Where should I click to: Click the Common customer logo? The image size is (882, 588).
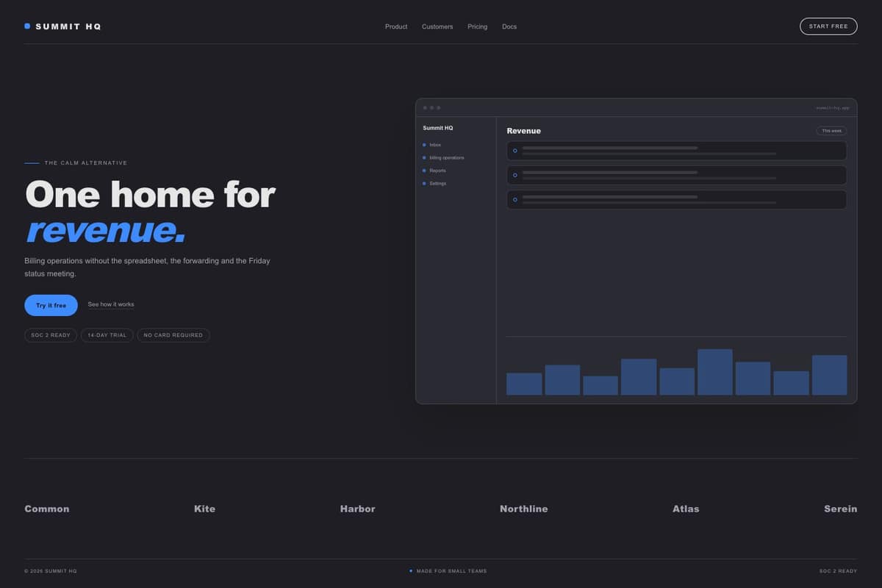(x=47, y=509)
